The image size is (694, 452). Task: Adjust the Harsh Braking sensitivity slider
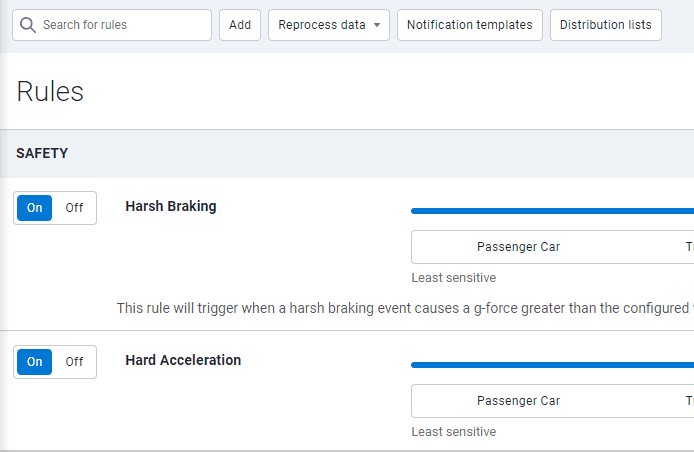[550, 211]
